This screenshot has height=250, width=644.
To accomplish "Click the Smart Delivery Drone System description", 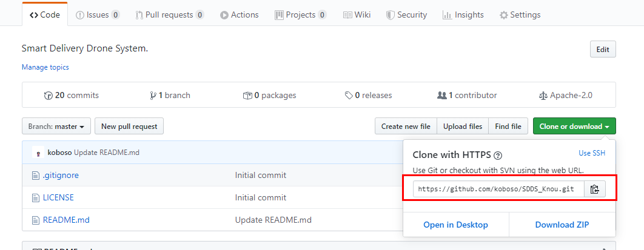I will pos(85,48).
